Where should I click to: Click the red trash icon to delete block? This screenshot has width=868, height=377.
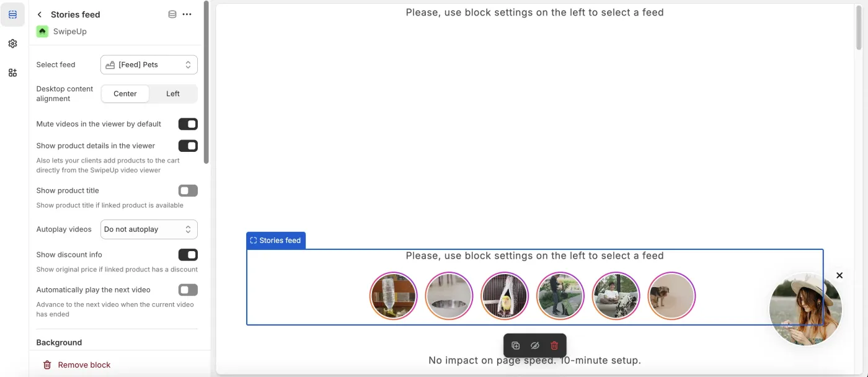click(x=554, y=345)
